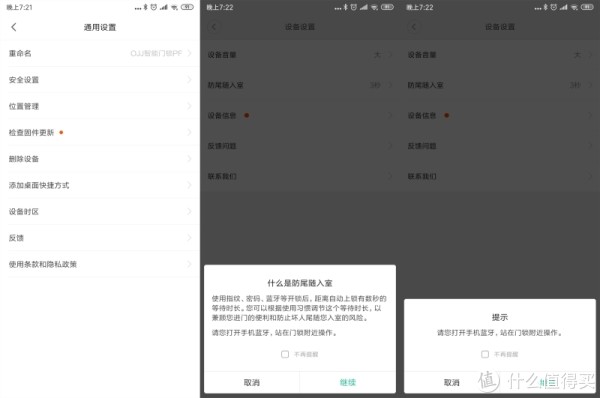600x398 pixels.
Task: Click the chevron on the 检查固件更新 row
Action: coord(189,132)
